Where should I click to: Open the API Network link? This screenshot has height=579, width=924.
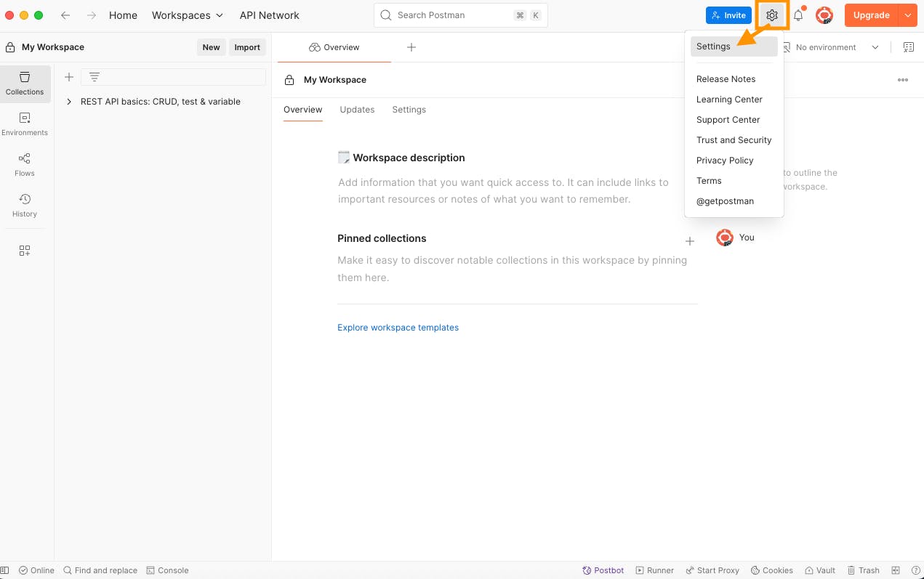[270, 15]
